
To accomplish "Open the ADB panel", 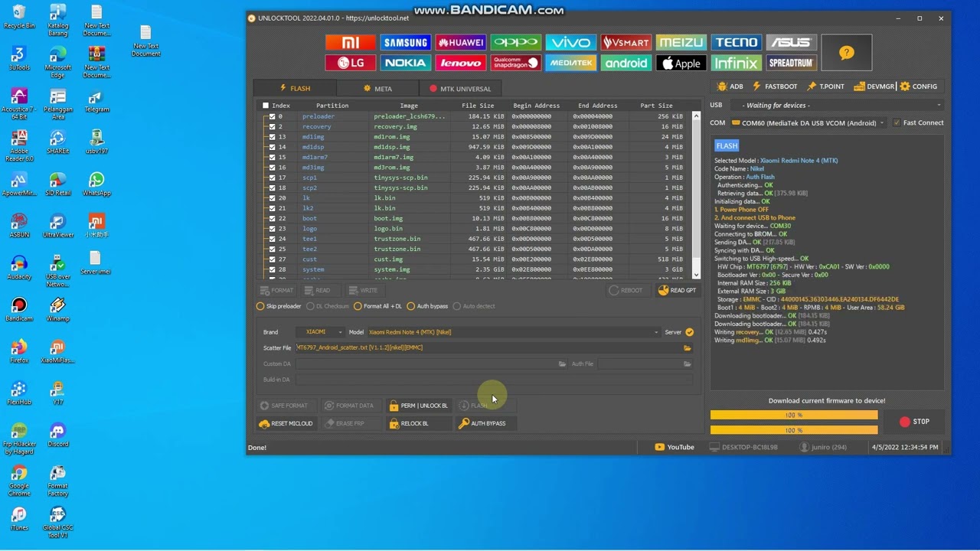I will click(730, 86).
